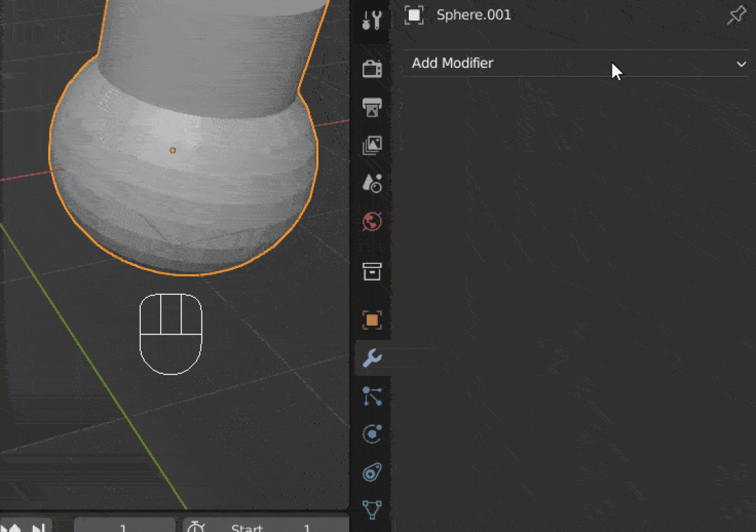Open the Particle properties tab
This screenshot has height=532, width=756.
click(x=372, y=396)
